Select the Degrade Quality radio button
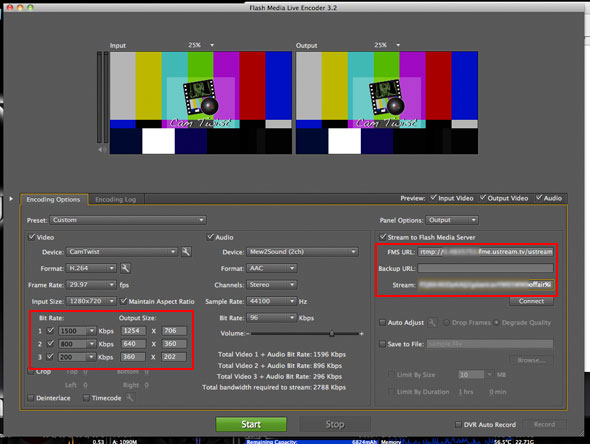The image size is (590, 444). (x=497, y=322)
